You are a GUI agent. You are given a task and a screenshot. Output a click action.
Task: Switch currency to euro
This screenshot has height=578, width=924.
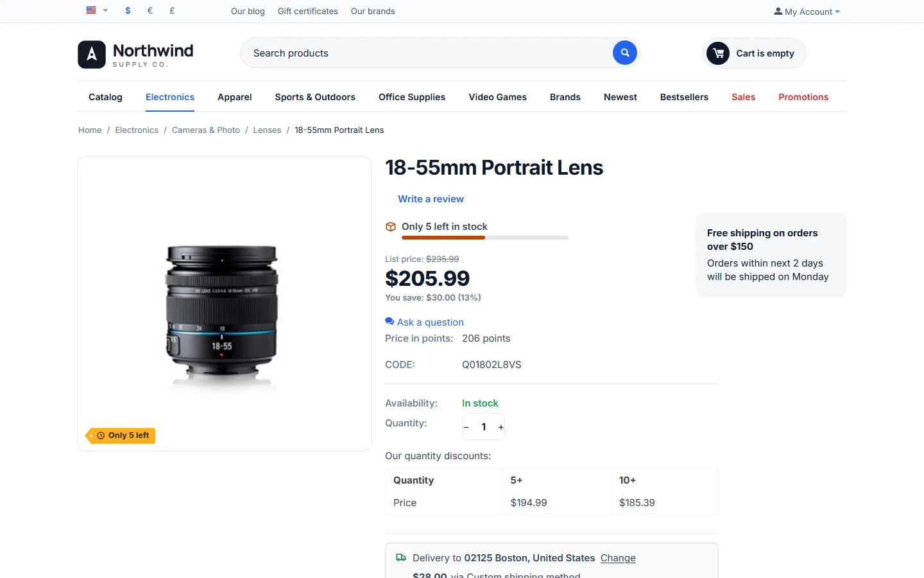pos(150,10)
